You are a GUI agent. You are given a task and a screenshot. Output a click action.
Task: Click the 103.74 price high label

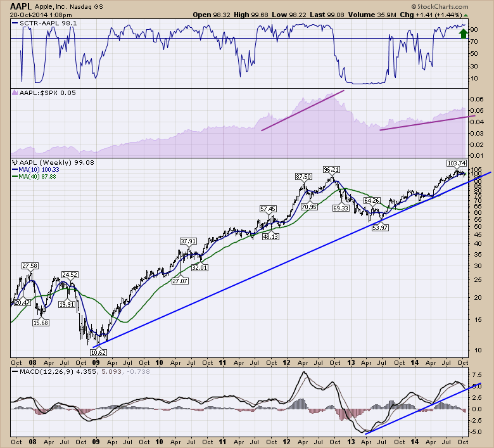point(457,163)
